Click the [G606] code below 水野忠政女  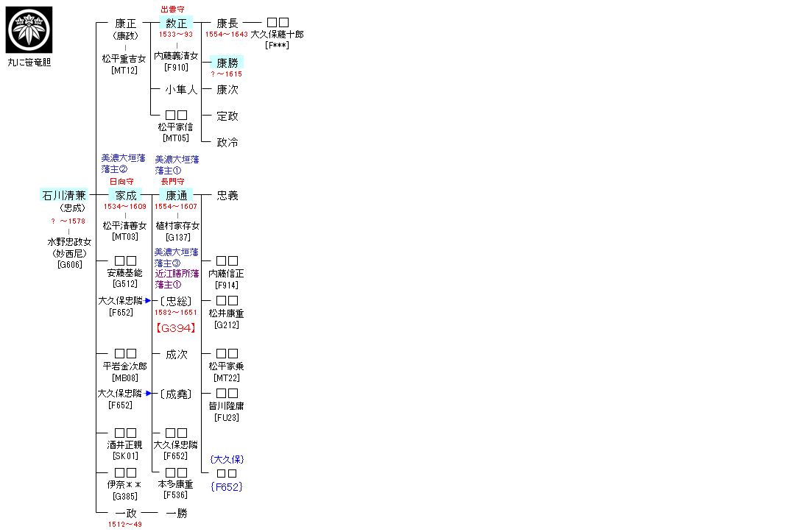(x=69, y=265)
